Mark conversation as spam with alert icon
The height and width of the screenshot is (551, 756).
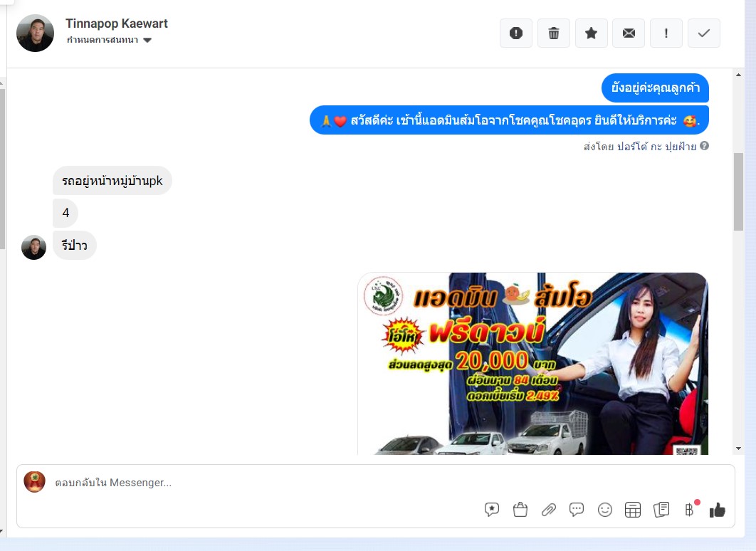pos(516,33)
